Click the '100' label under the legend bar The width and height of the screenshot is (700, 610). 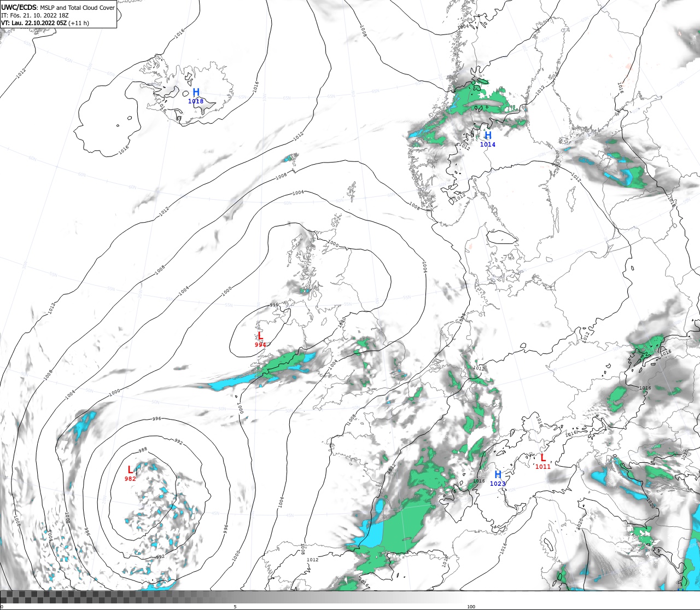point(471,607)
